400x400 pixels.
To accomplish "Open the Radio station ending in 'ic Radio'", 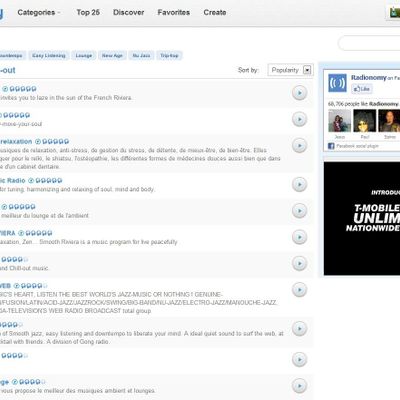I will point(13,180).
